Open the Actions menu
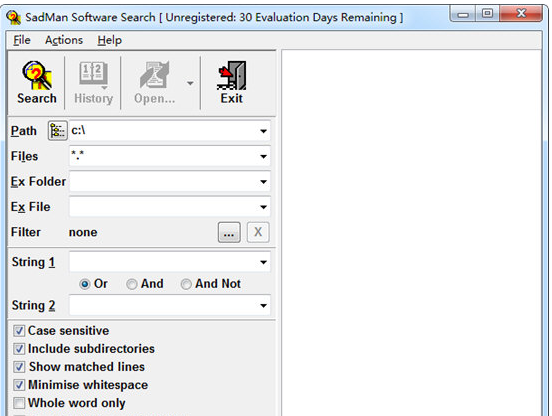This screenshot has height=416, width=552. (x=64, y=40)
